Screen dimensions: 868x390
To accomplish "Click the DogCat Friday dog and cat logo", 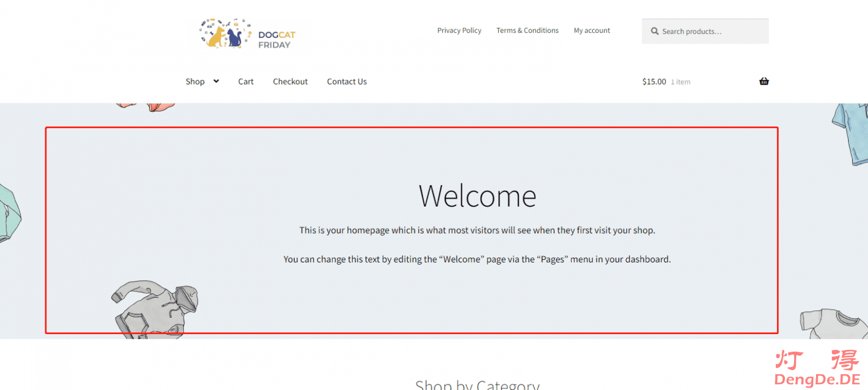I will [247, 33].
